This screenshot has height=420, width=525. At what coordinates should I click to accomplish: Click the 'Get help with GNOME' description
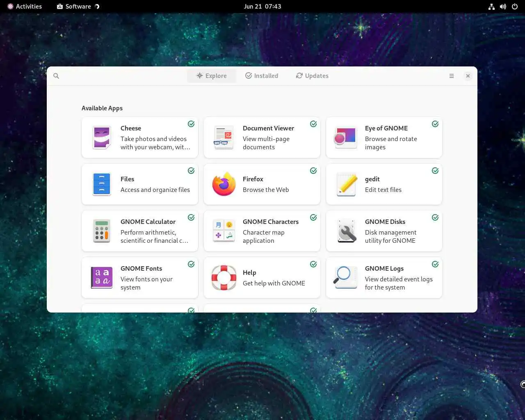point(274,283)
